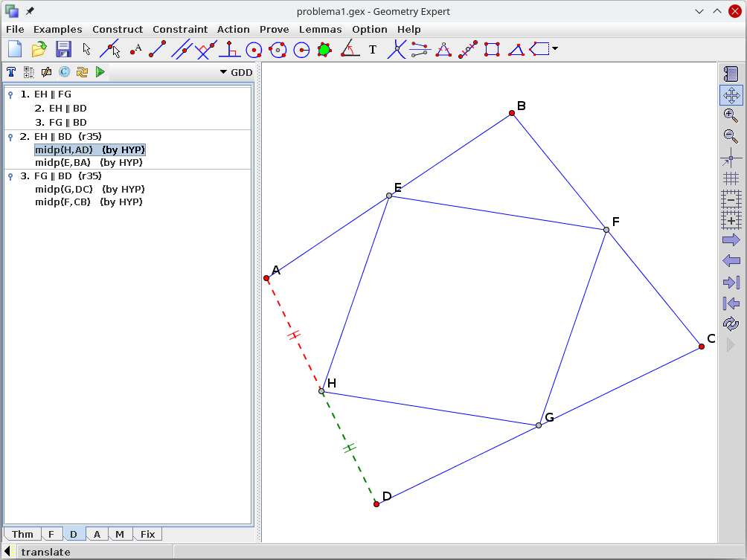This screenshot has height=560, width=747.
Task: Select the Intersect tool
Action: click(397, 49)
